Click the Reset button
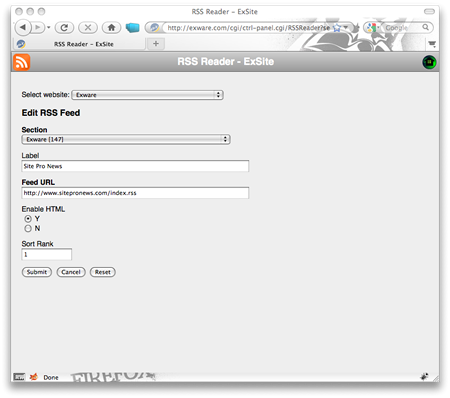This screenshot has width=450, height=398. [x=103, y=272]
